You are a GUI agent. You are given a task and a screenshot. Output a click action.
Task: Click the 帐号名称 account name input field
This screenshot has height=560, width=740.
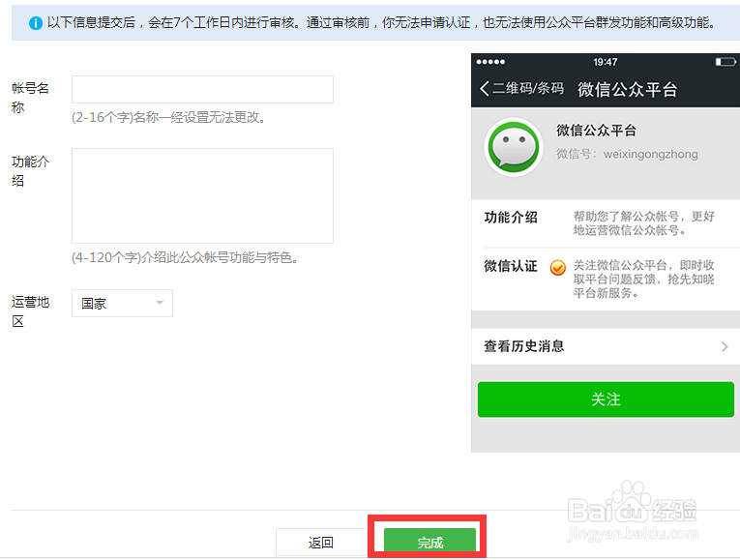click(x=202, y=89)
